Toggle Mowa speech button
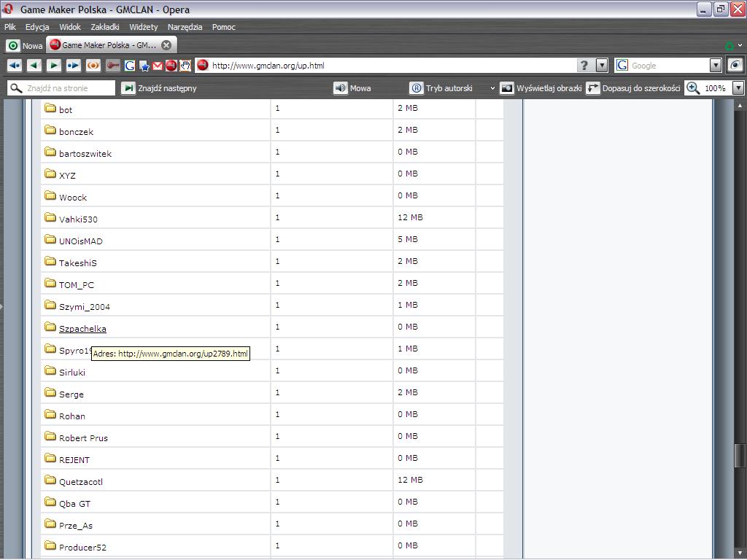 tap(352, 88)
